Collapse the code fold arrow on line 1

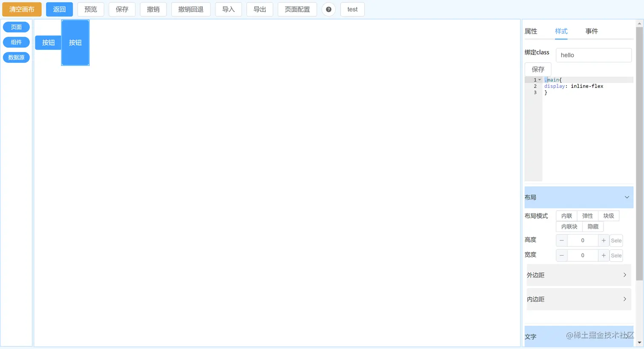[x=540, y=80]
